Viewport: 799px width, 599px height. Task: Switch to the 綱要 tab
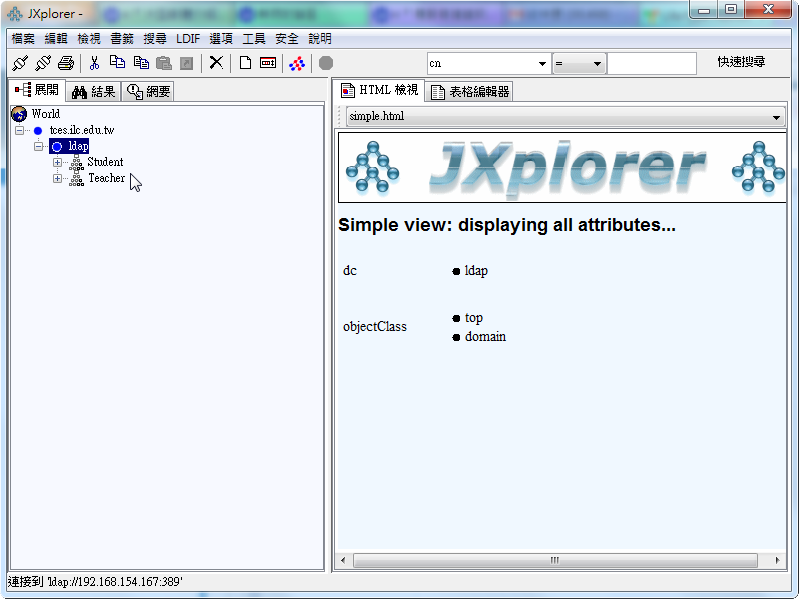(148, 92)
